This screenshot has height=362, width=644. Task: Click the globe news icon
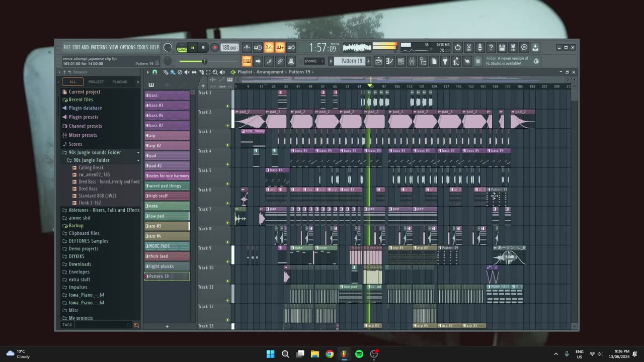(x=536, y=61)
